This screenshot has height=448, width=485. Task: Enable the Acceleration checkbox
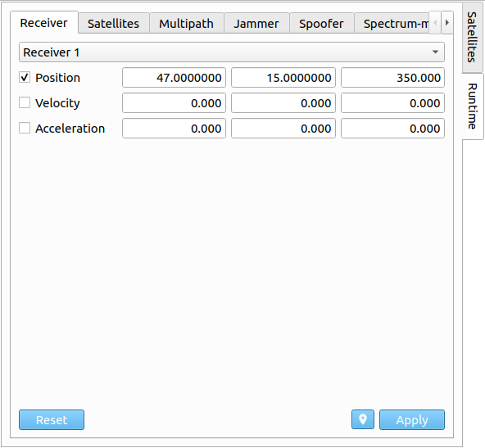[25, 128]
